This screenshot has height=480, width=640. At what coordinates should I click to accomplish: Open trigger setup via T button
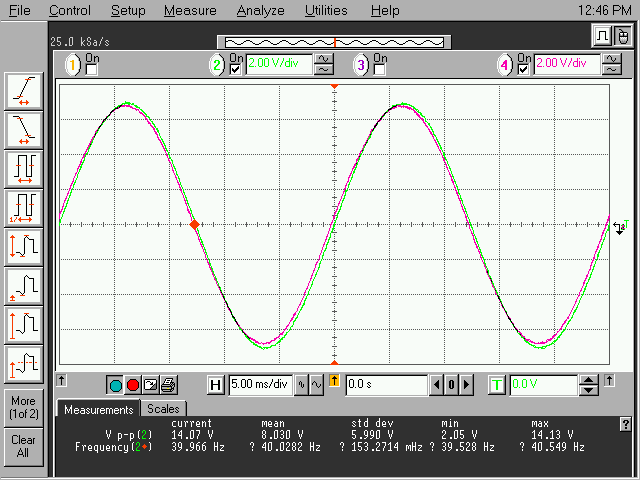(x=497, y=385)
